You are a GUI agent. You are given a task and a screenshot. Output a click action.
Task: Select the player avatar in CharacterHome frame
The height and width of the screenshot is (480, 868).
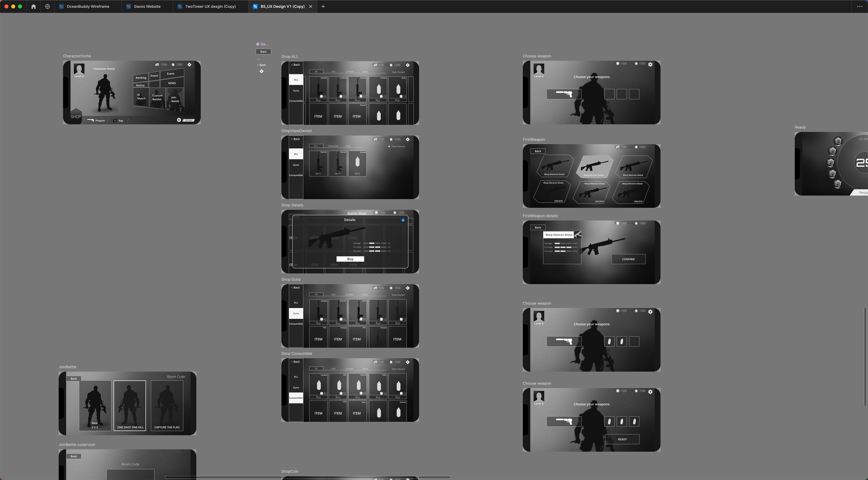tap(79, 69)
